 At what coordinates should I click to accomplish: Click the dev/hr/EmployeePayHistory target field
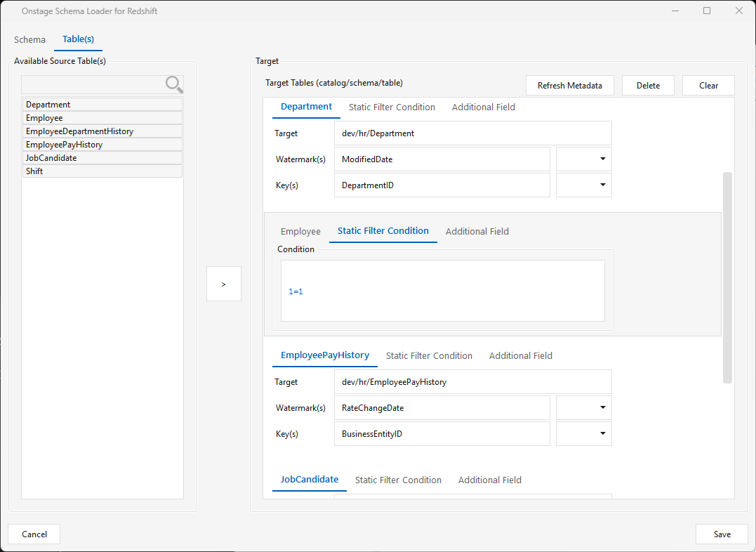click(473, 381)
